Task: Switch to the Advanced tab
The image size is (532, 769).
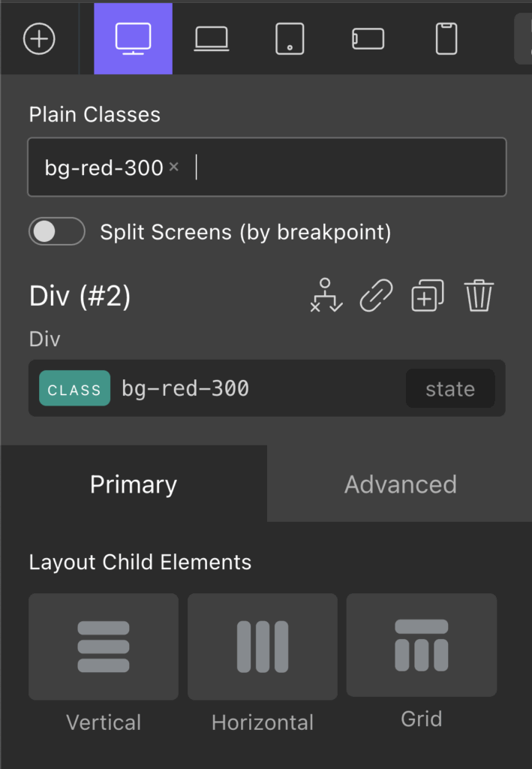Action: coord(400,484)
